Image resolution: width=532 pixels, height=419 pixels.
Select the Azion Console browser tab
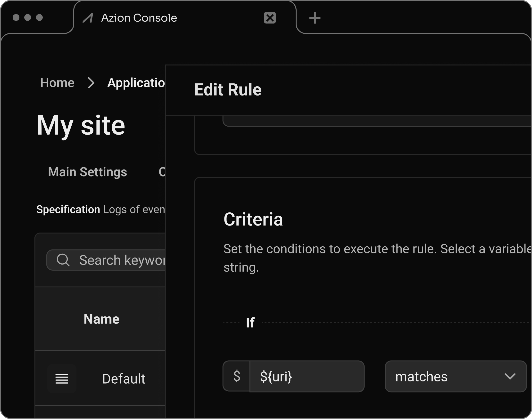tap(139, 18)
